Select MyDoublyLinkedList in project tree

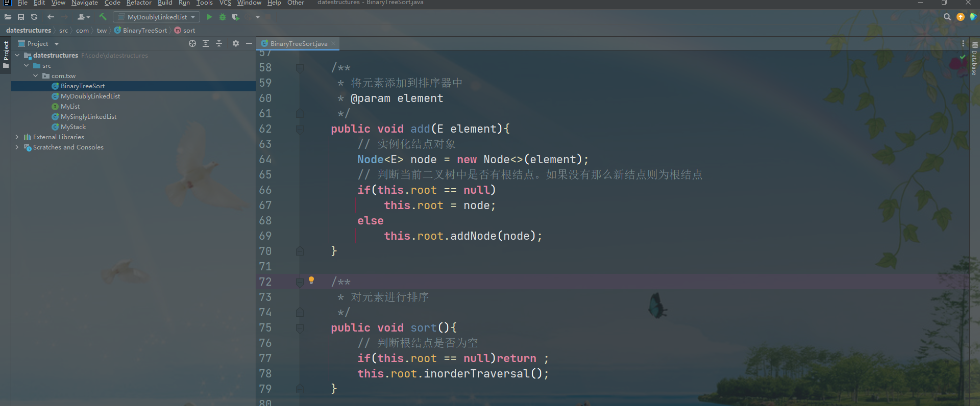pos(90,96)
